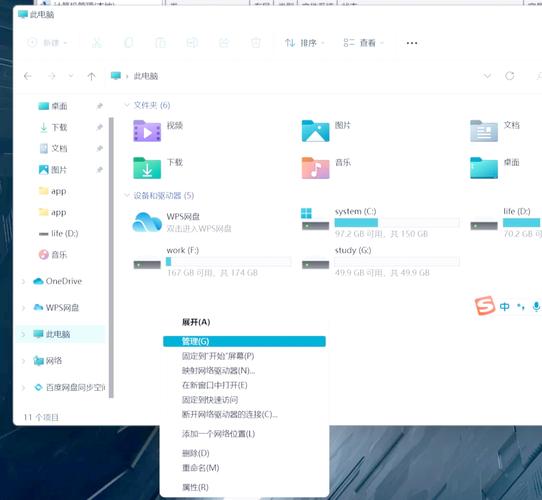The image size is (542, 500).
Task: Open the 音乐 folder icon
Action: (315, 168)
